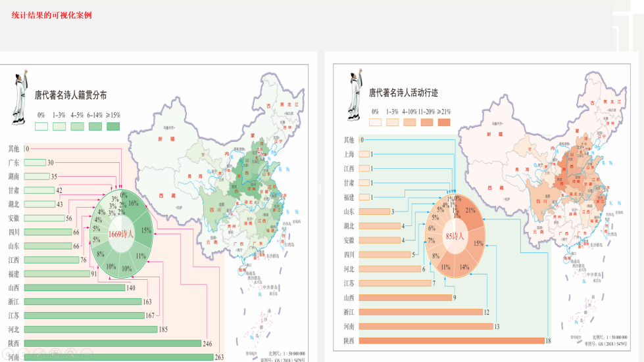Click the ≥15% dark green legend swatch
The height and width of the screenshot is (362, 644).
coord(113,126)
